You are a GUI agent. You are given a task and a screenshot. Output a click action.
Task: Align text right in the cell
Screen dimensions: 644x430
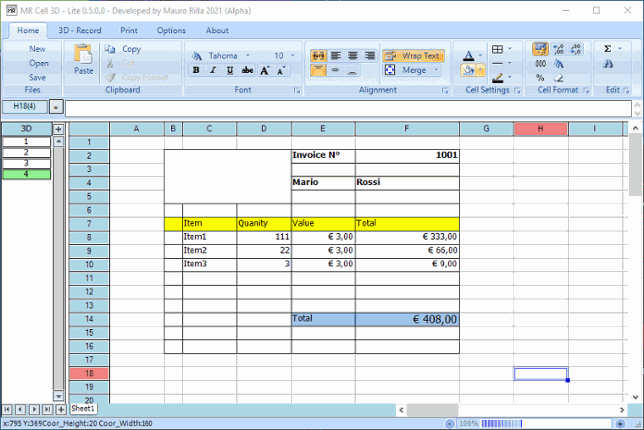(x=370, y=55)
